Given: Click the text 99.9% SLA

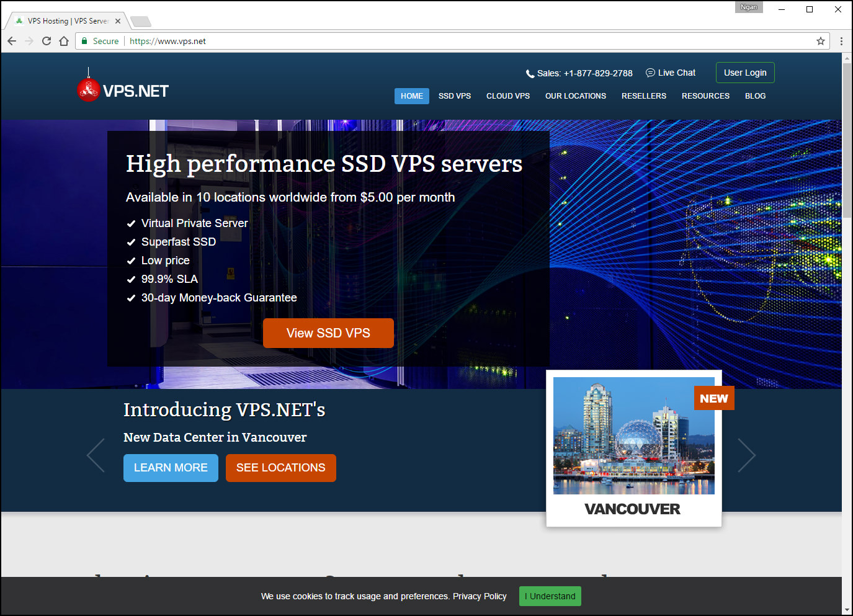Looking at the screenshot, I should 169,279.
